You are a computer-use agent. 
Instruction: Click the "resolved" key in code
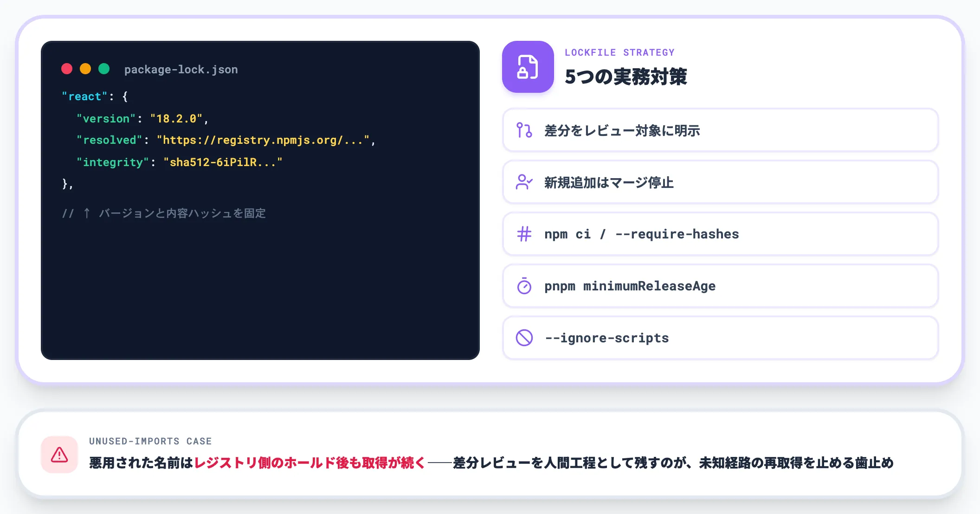(110, 140)
